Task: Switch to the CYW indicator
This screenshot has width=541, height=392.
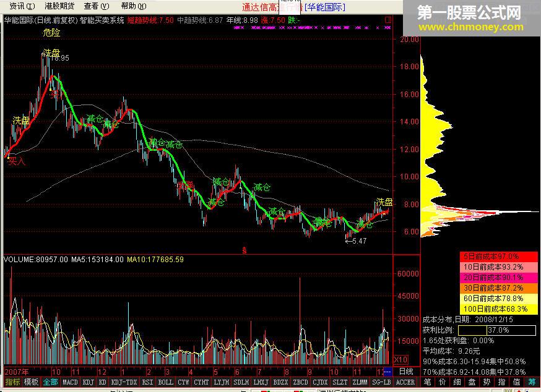Action: tap(184, 382)
